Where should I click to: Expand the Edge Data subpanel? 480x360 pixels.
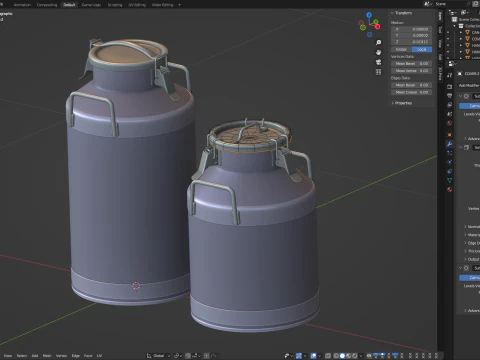(465, 243)
